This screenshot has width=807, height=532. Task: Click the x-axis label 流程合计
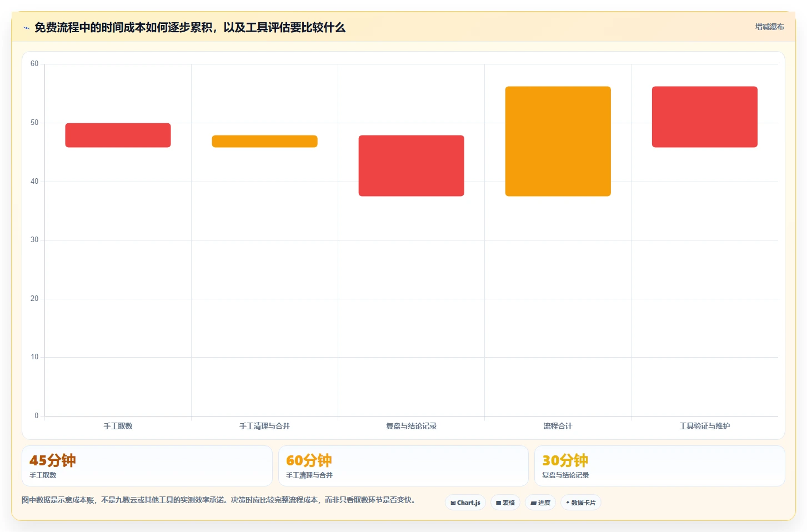point(558,426)
